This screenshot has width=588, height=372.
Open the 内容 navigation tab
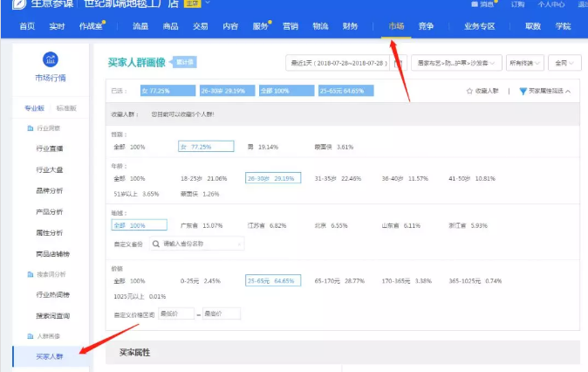coord(230,26)
